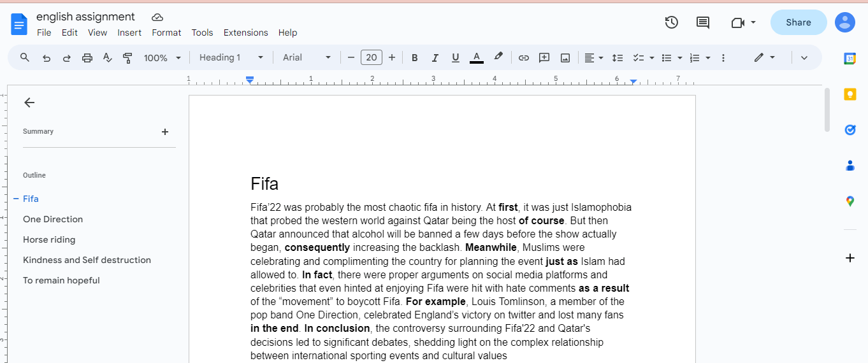This screenshot has height=363, width=868.
Task: Open the account profile avatar
Action: (845, 22)
